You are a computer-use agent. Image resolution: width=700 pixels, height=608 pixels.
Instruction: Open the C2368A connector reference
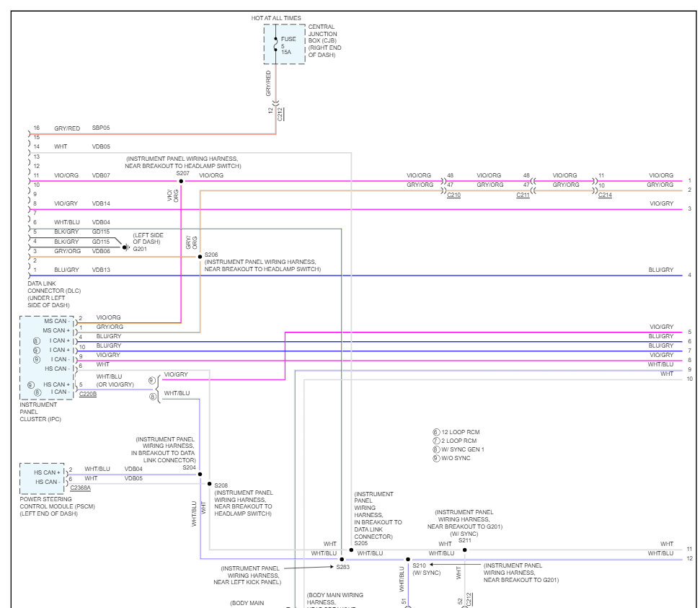coord(80,488)
